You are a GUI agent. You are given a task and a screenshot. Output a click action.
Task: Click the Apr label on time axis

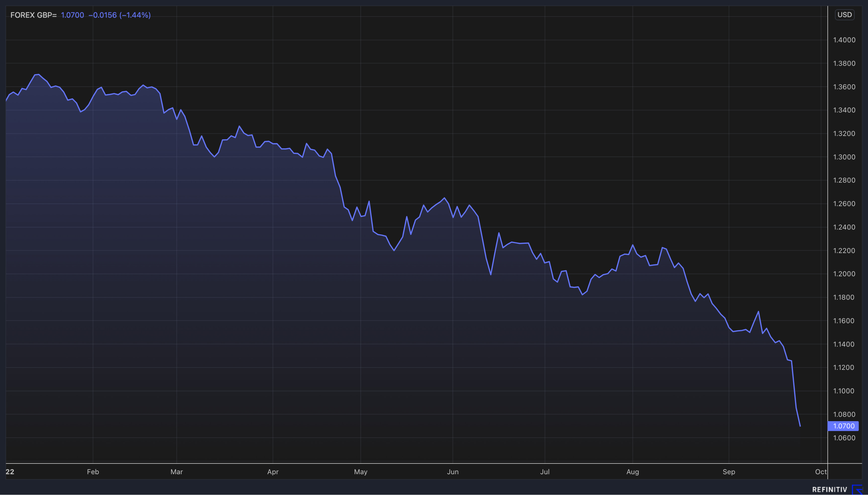click(x=273, y=472)
